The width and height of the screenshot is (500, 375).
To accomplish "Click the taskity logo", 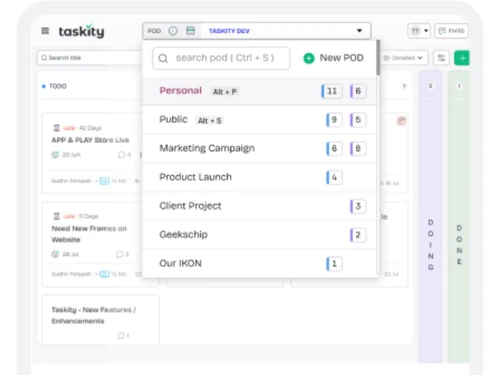I will pyautogui.click(x=82, y=31).
